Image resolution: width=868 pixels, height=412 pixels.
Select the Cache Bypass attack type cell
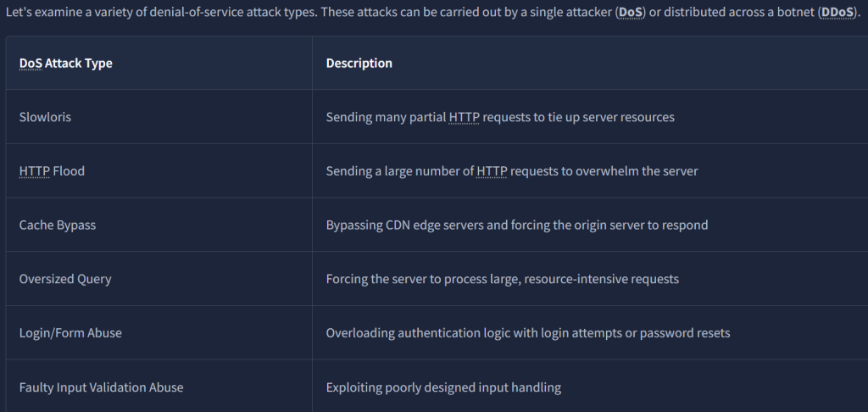point(58,225)
